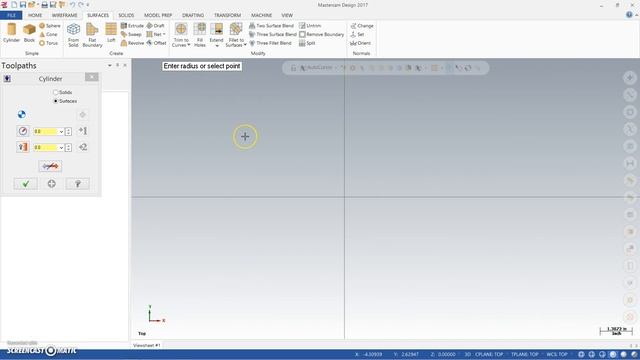
Task: Confirm with the green checkmark OK button
Action: tap(25, 184)
